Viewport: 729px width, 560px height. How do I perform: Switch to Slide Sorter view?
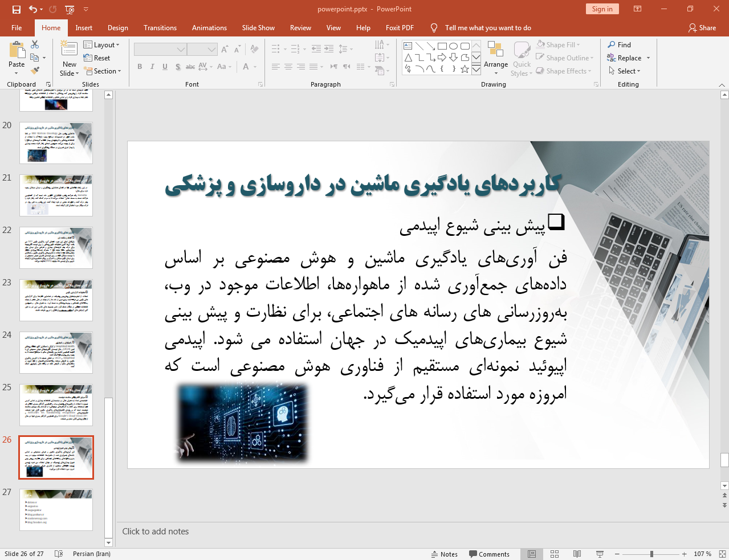[555, 554]
